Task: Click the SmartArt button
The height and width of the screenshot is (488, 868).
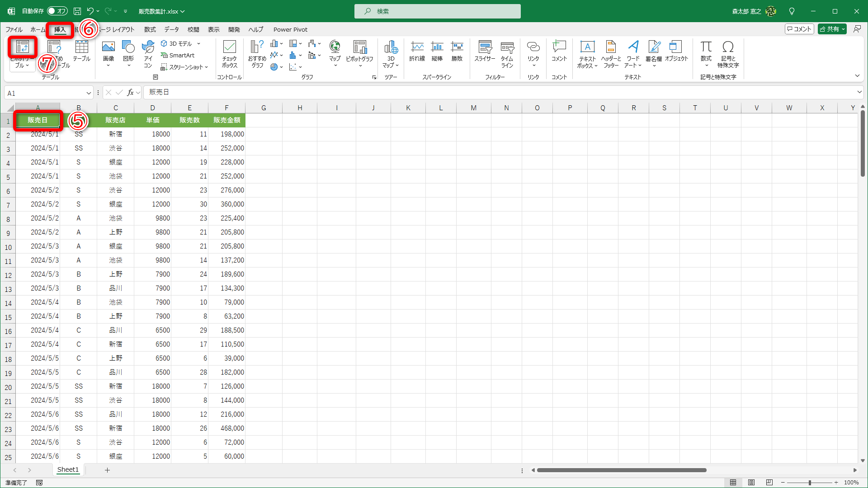Action: 178,55
